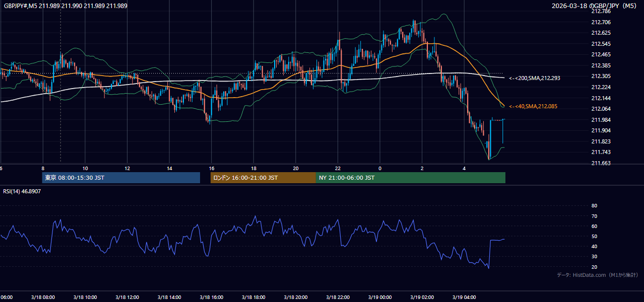Image resolution: width=644 pixels, height=302 pixels.
Task: Click RSI scale value 80
Action: click(594, 206)
